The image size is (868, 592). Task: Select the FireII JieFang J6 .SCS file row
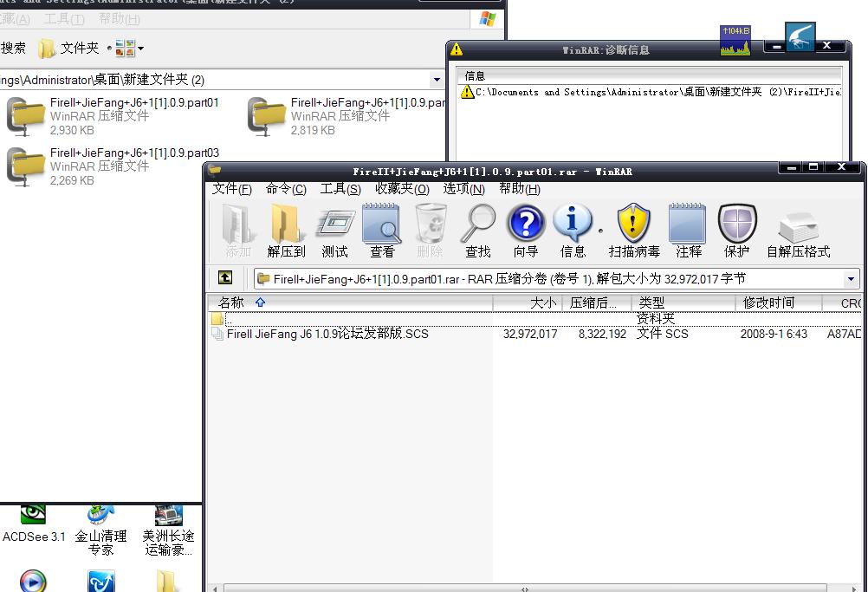tap(534, 334)
